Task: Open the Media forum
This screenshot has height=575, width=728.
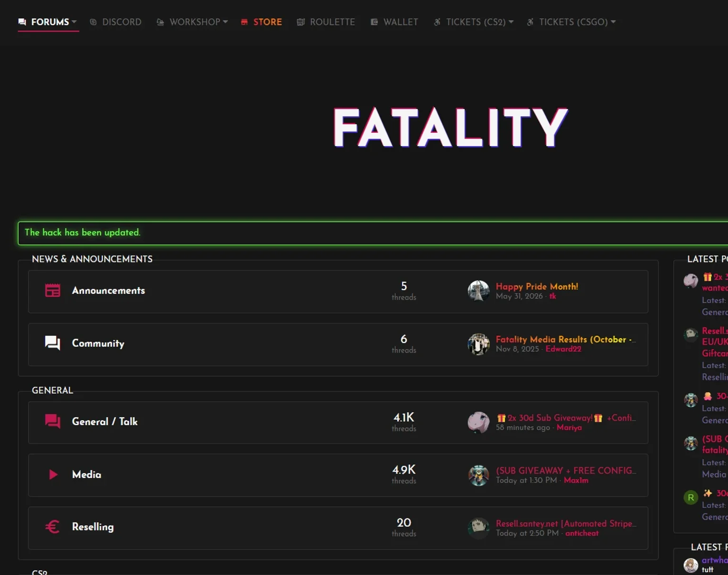Action: 86,474
